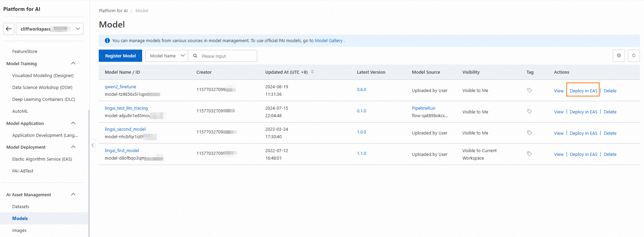The height and width of the screenshot is (237, 644).
Task: Refresh the model list
Action: click(x=634, y=56)
